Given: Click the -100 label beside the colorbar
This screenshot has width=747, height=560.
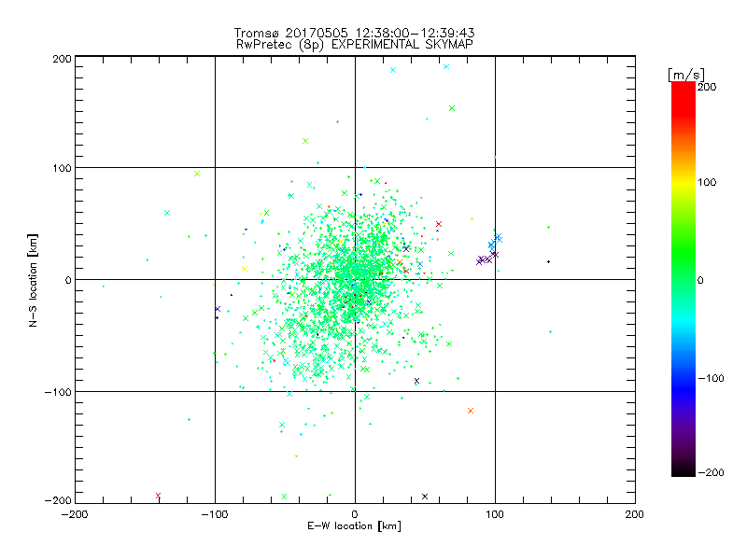Looking at the screenshot, I should (711, 378).
